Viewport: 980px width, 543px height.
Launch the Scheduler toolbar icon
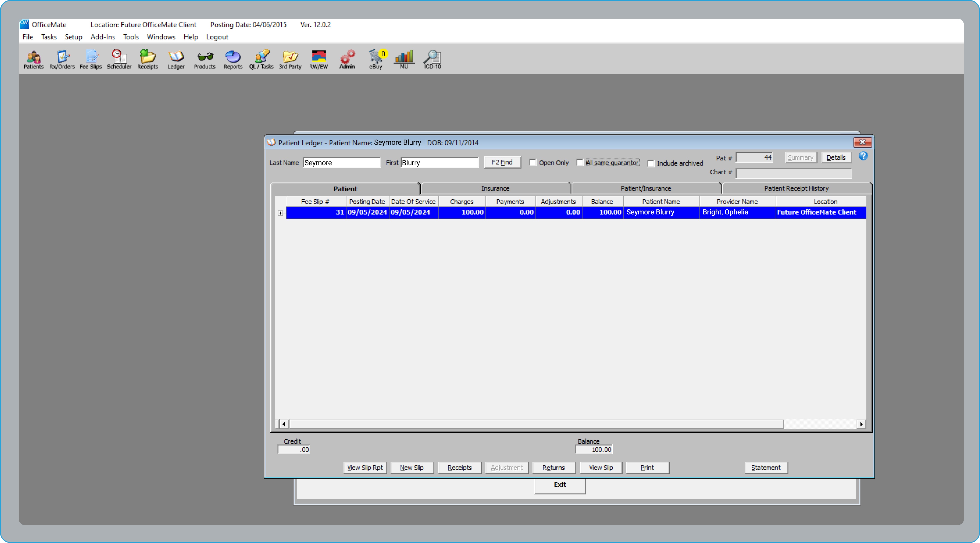coord(119,59)
